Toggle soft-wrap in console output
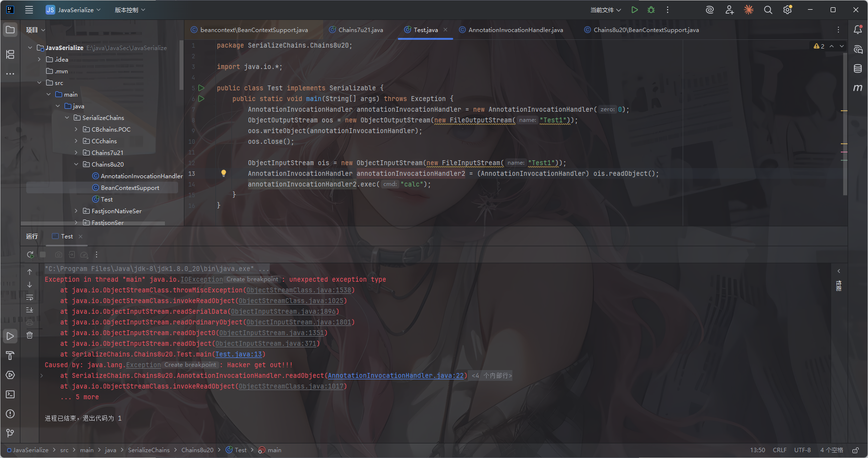The width and height of the screenshot is (868, 458). pos(30,297)
